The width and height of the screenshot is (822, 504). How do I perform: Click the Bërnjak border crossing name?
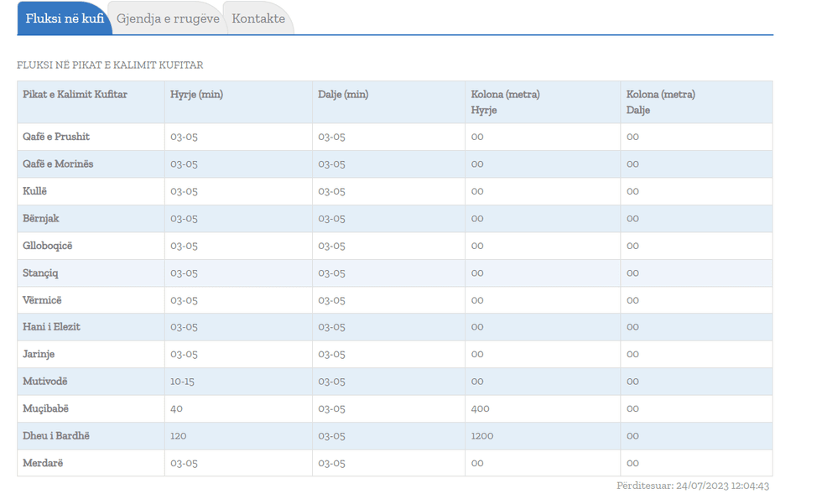(x=41, y=219)
